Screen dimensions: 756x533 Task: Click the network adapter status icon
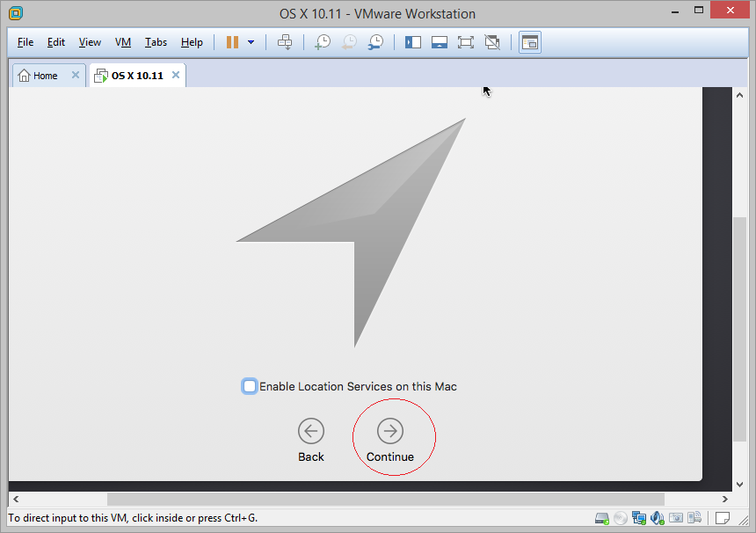pyautogui.click(x=639, y=519)
